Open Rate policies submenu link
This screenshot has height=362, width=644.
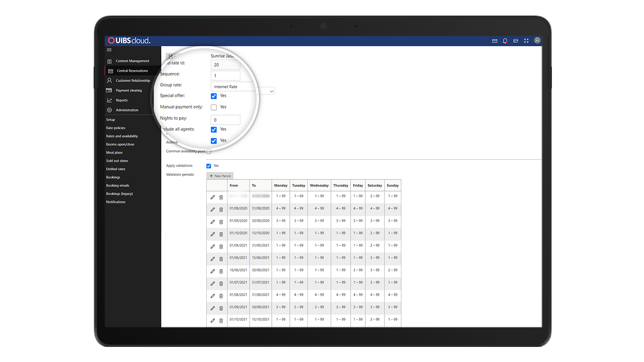tap(116, 128)
